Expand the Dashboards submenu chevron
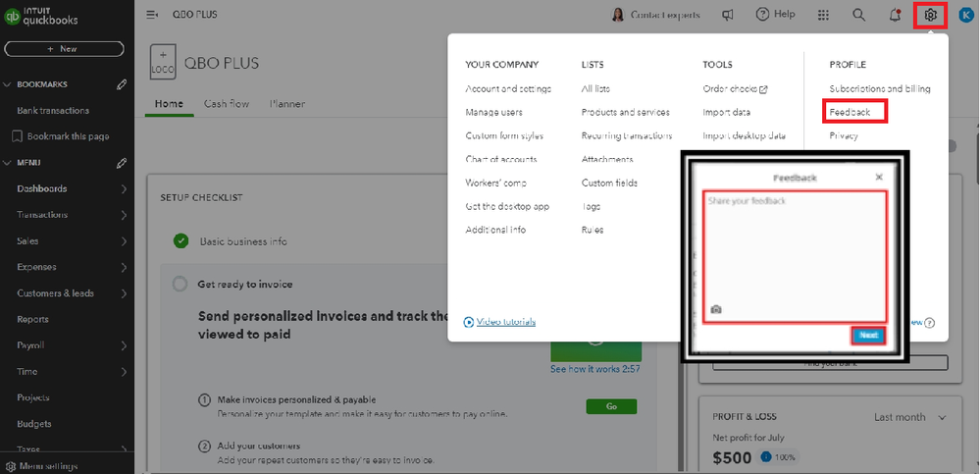Image resolution: width=980 pixels, height=474 pixels. (124, 188)
